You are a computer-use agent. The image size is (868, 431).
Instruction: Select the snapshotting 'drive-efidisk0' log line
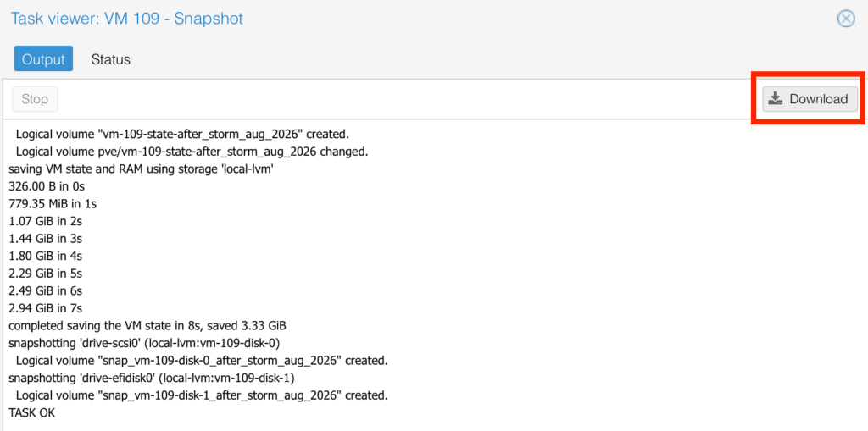tap(153, 379)
